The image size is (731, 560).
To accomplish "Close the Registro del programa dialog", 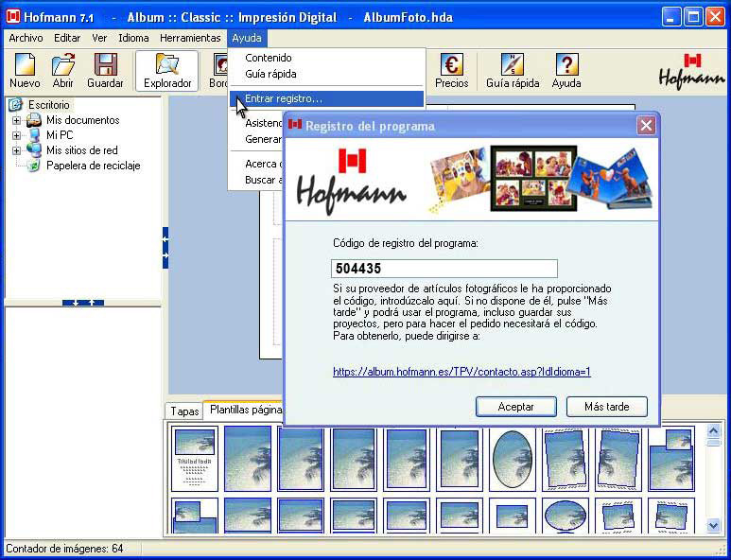I will (x=646, y=126).
